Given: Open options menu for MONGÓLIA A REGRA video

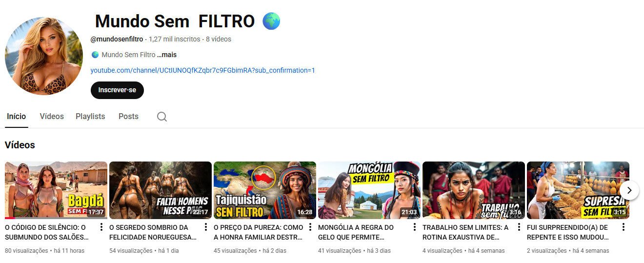Looking at the screenshot, I should (x=415, y=227).
